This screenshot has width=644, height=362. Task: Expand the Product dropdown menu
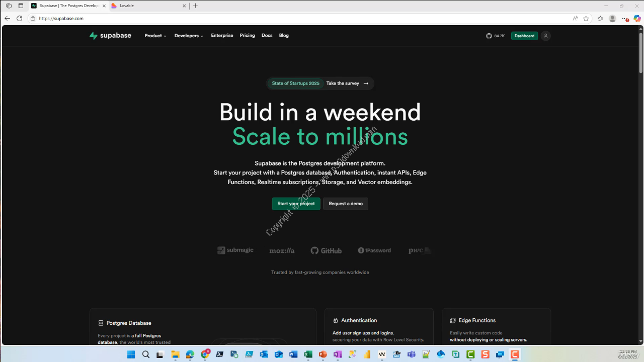[155, 36]
